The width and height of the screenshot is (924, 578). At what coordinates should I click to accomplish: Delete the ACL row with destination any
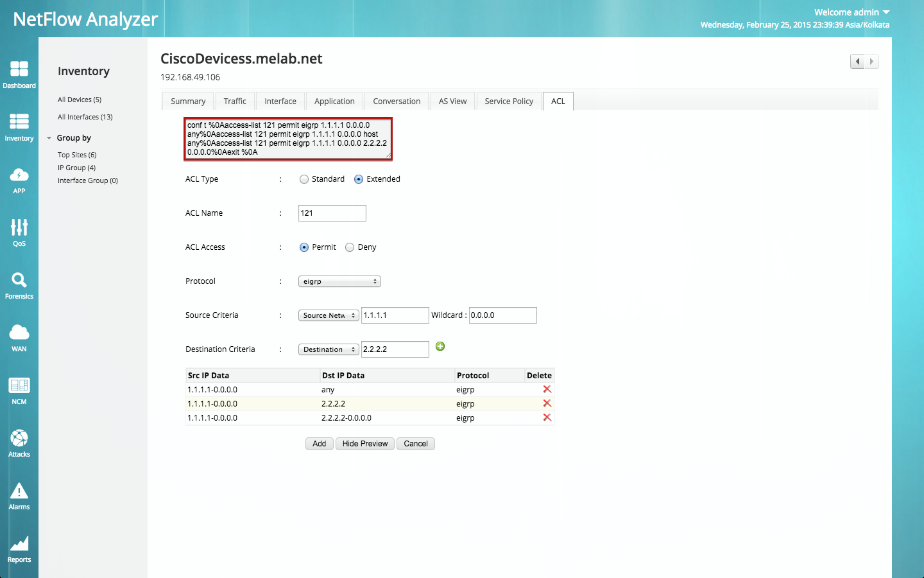547,389
